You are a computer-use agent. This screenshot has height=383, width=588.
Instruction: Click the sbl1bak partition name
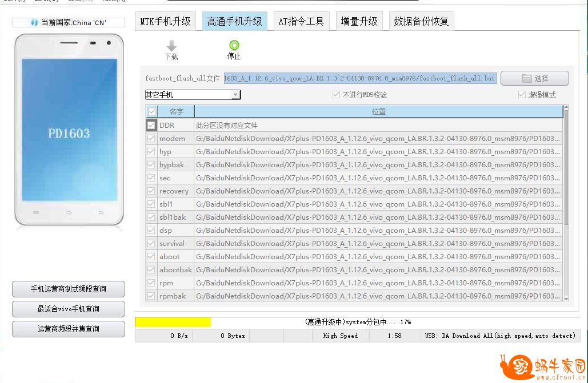[x=173, y=217]
